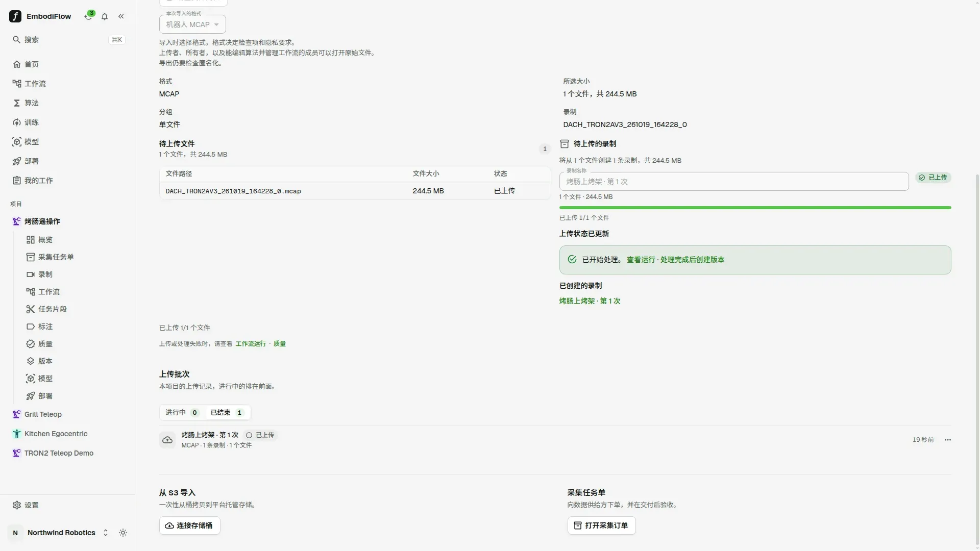The width and height of the screenshot is (980, 551).
Task: Open more options for upload batch row
Action: (x=948, y=440)
